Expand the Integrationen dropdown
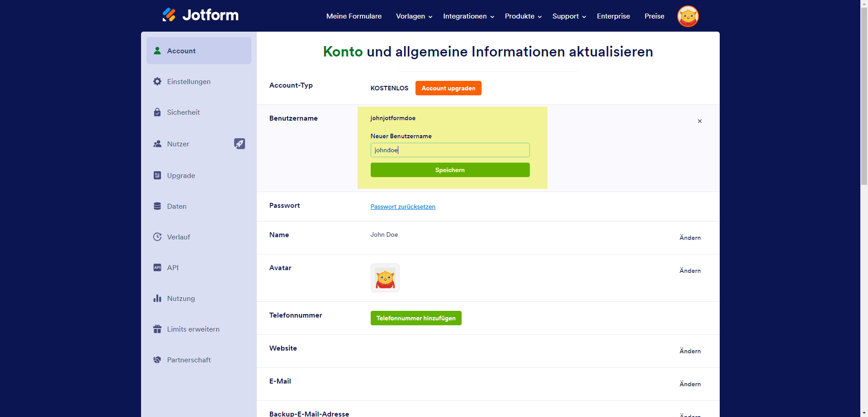 tap(468, 16)
